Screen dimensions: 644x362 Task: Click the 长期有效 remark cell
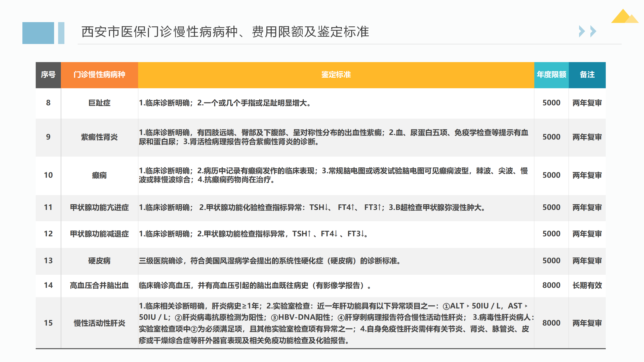pos(587,285)
